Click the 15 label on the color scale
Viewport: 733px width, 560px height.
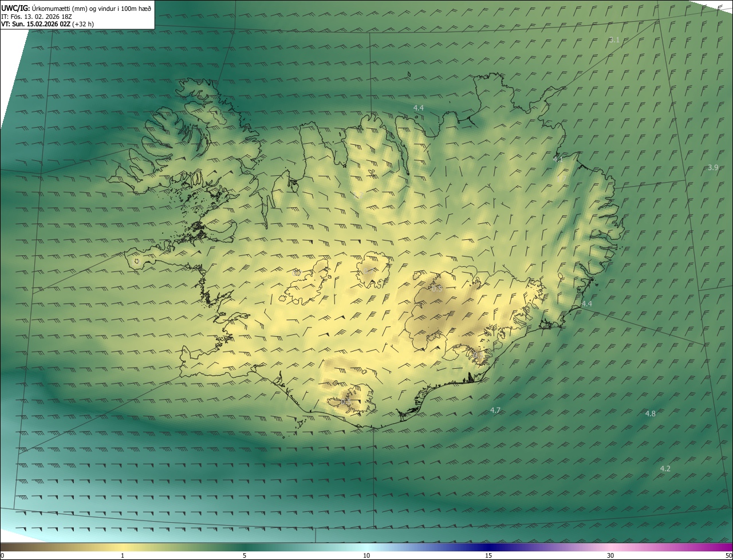488,555
